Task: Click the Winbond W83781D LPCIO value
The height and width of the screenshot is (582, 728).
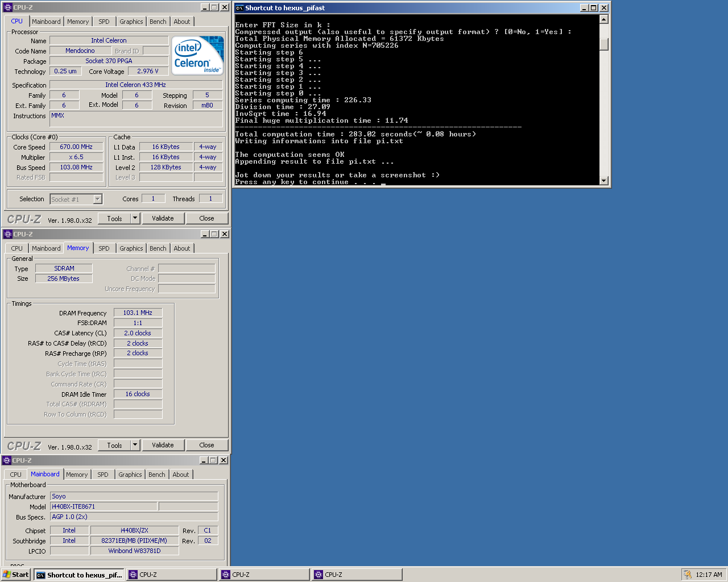Action: coord(134,551)
